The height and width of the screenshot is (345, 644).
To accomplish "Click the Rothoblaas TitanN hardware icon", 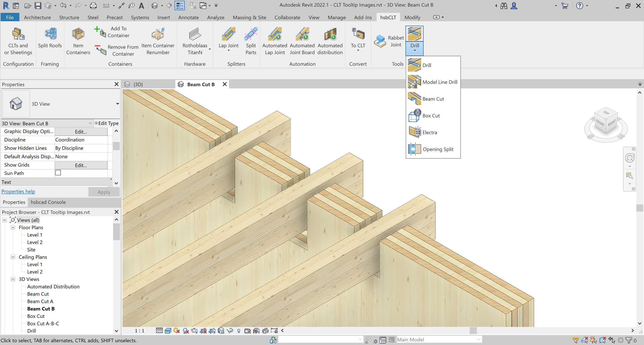I will click(195, 34).
